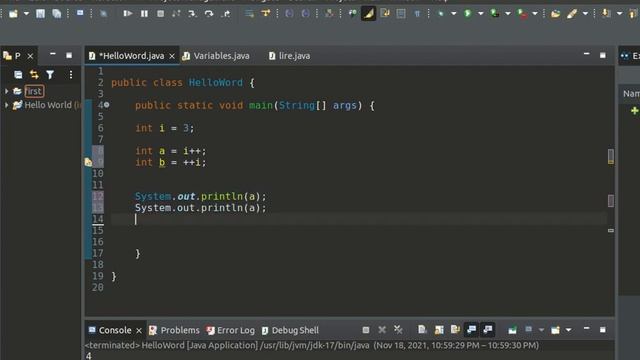Open the Debug launch dropdown
The width and height of the screenshot is (640, 360).
(453, 14)
